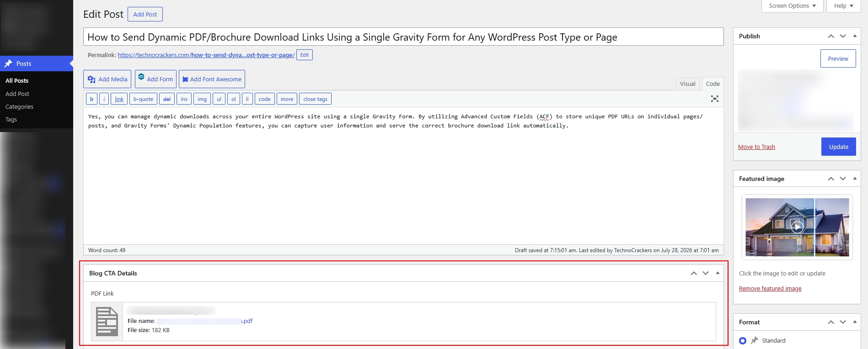868x349 pixels.
Task: Insert image with img quicktag
Action: (x=202, y=99)
